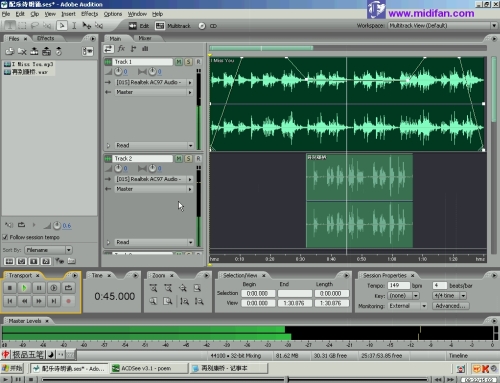Click Play from cursor to end button
Viewport: 500px width, 383px height.
54,288
